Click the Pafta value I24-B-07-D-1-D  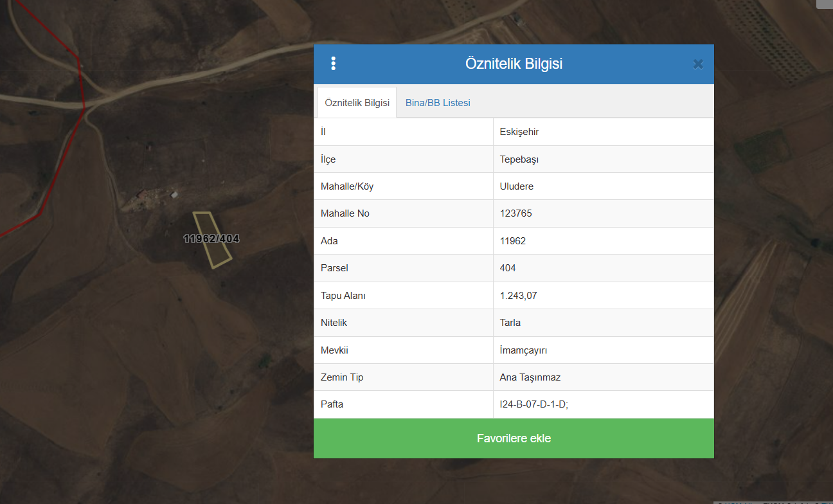pyautogui.click(x=533, y=404)
